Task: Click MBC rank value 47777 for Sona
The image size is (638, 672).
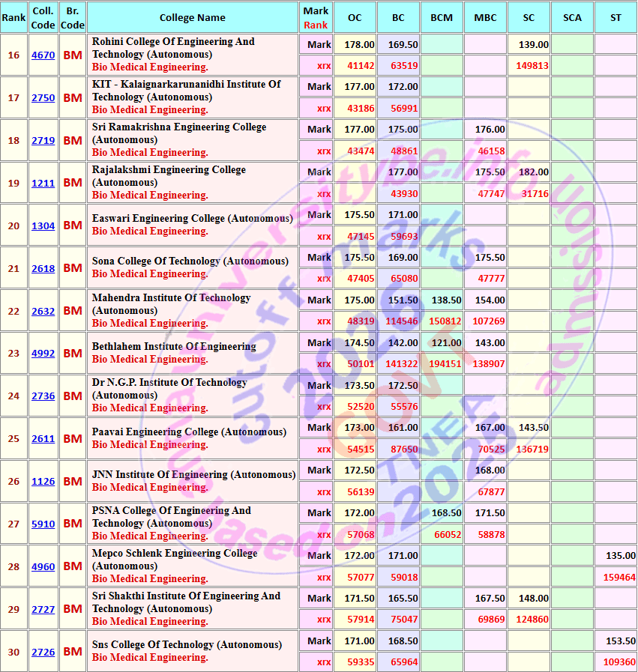Action: coord(491,279)
